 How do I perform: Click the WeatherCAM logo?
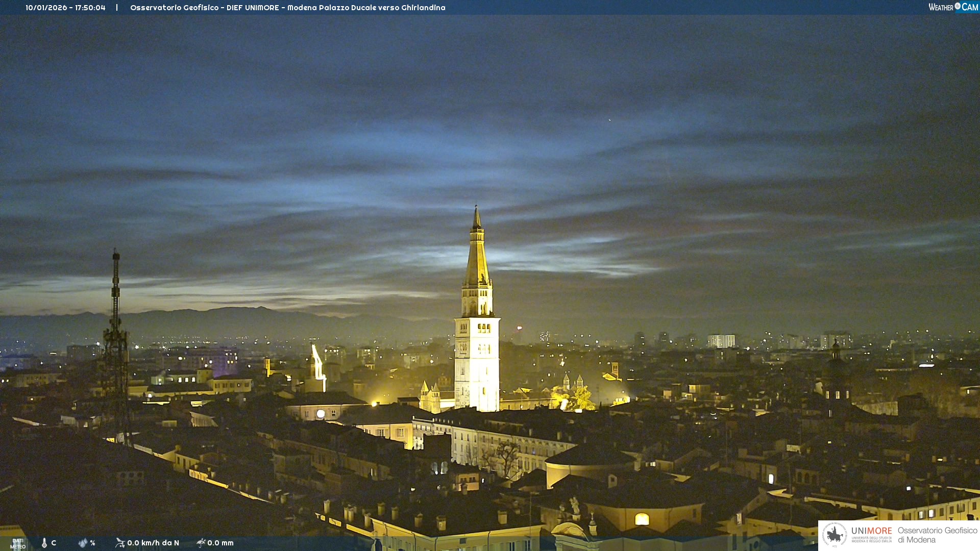click(x=953, y=7)
